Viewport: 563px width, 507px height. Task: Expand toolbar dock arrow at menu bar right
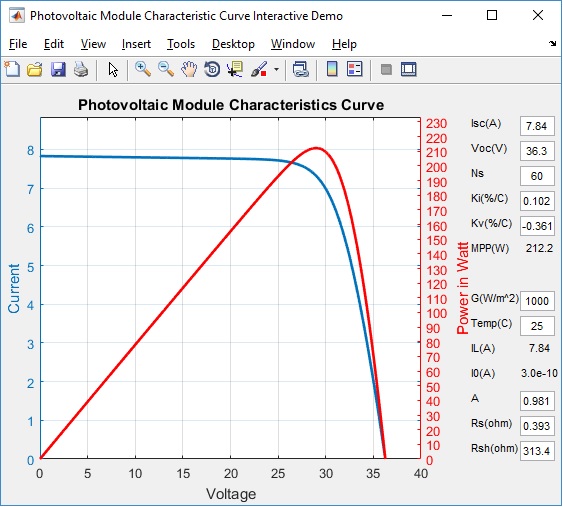553,43
